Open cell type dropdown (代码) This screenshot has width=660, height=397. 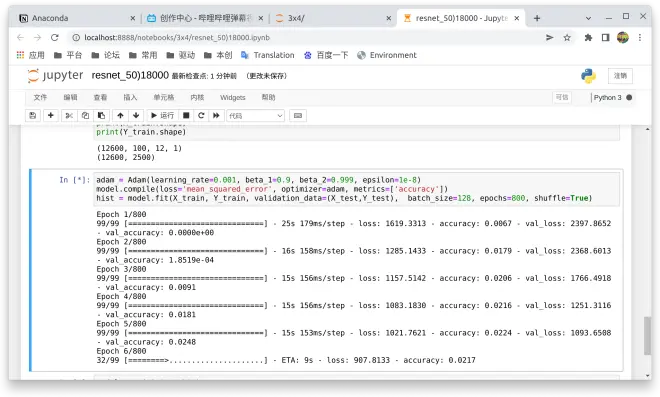pos(255,116)
